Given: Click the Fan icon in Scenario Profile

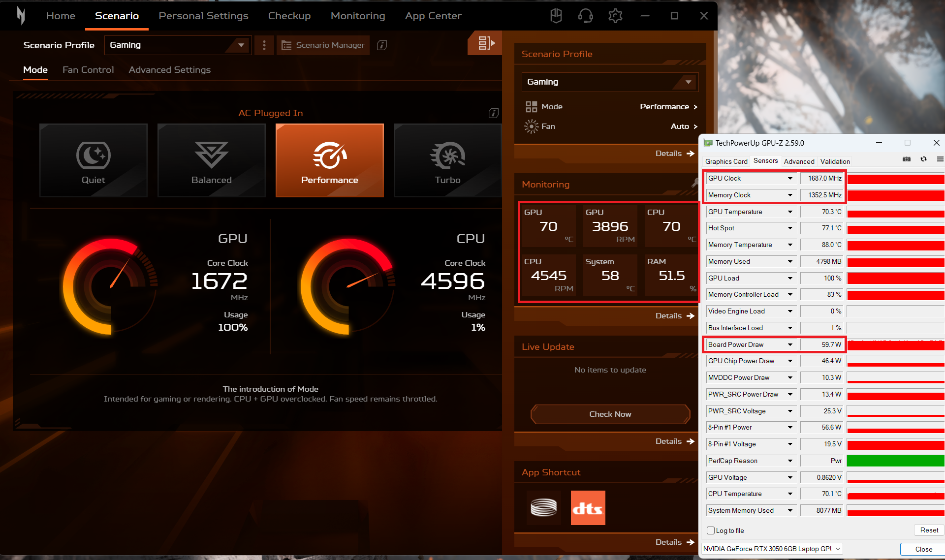Looking at the screenshot, I should [x=531, y=126].
